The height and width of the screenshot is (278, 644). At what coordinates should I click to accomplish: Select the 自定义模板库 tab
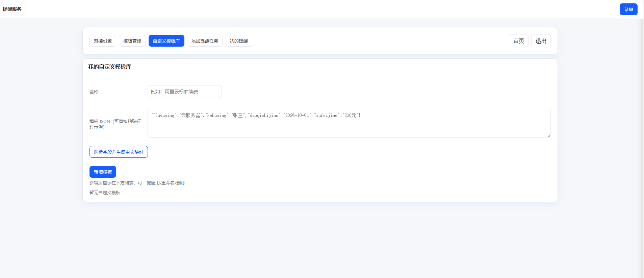click(x=166, y=41)
